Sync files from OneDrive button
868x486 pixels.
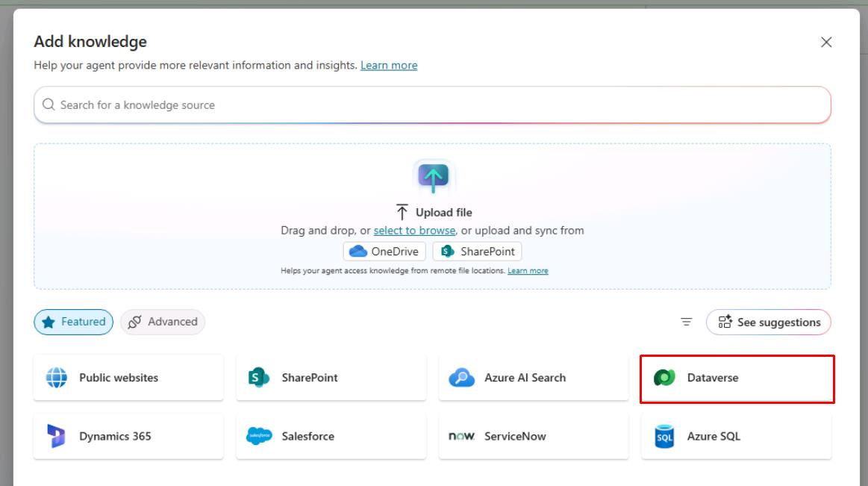click(x=384, y=252)
